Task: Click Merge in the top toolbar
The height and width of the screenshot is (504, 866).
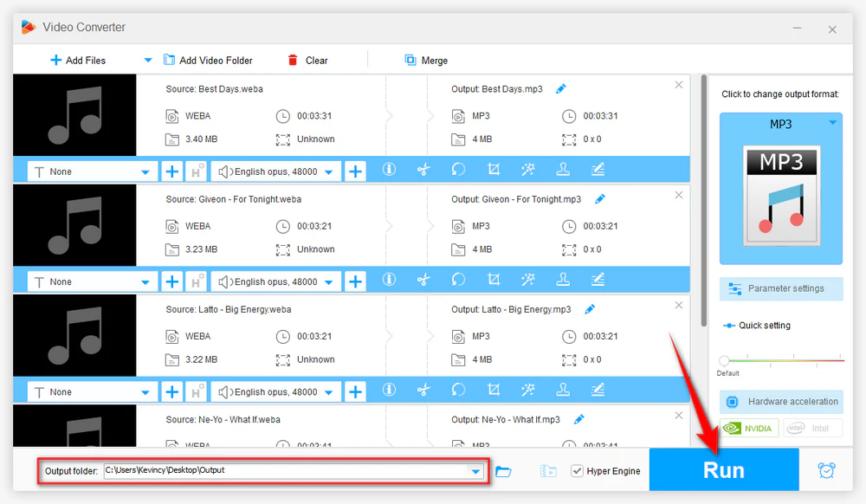Action: pyautogui.click(x=426, y=60)
